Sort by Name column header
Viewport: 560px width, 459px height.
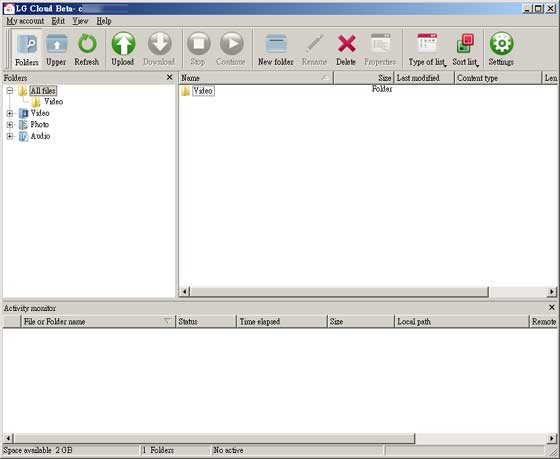(256, 78)
